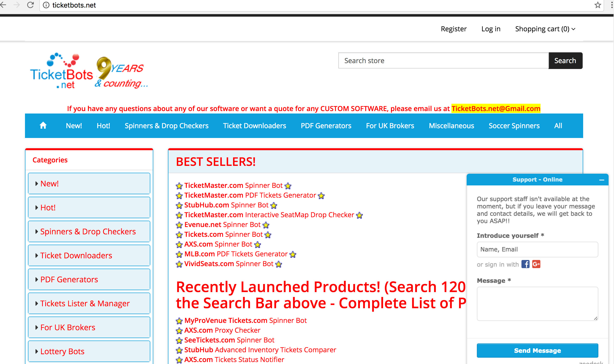614x364 pixels.
Task: Open AXS.com Tickets Status Notifier link
Action: coord(234,360)
